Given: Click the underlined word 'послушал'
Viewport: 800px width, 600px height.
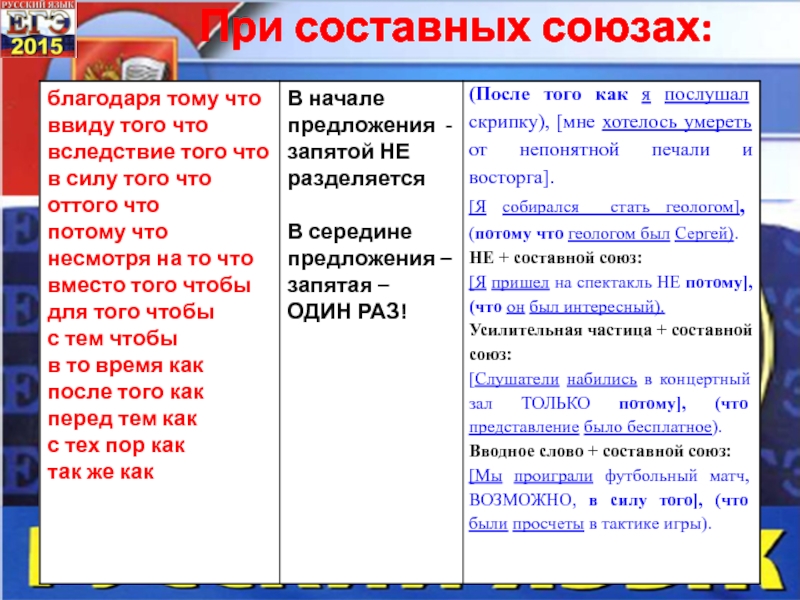Looking at the screenshot, I should 707,95.
